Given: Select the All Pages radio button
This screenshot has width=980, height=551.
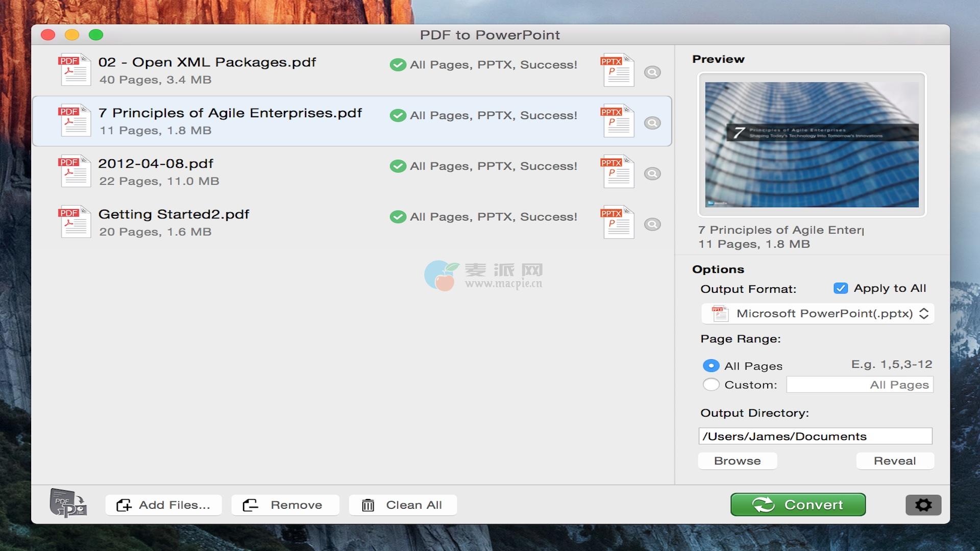Looking at the screenshot, I should pyautogui.click(x=711, y=366).
